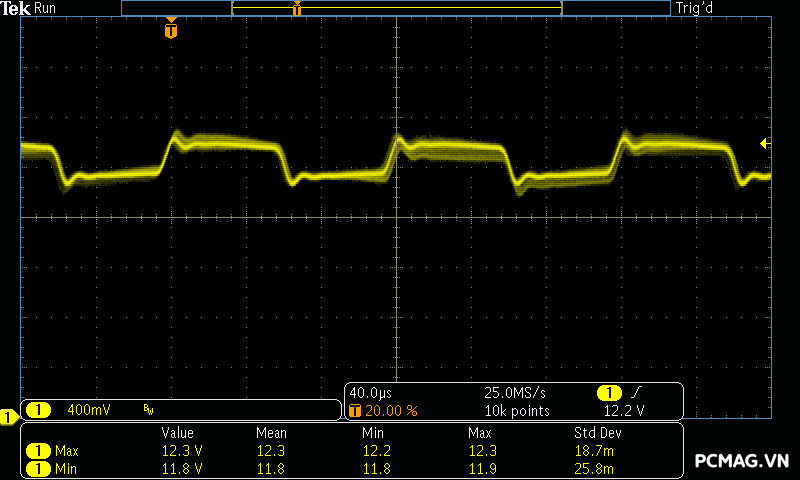This screenshot has width=800, height=480.
Task: Select the 10k points record length readout
Action: click(x=517, y=411)
